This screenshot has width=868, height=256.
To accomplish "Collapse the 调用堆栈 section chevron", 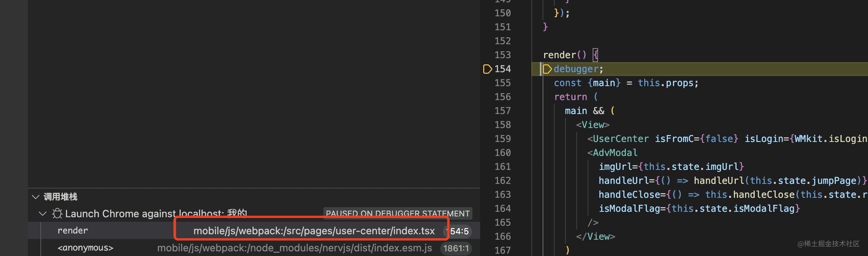I will (36, 197).
